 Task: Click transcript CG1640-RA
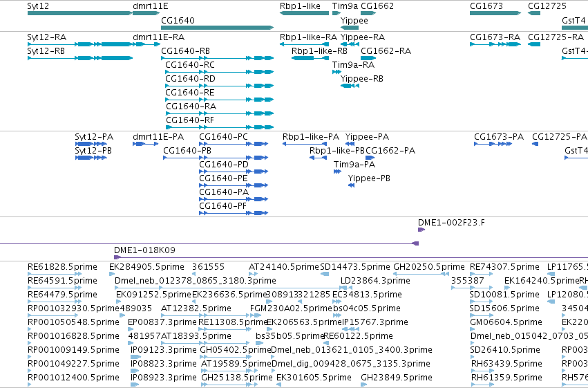tap(220, 113)
